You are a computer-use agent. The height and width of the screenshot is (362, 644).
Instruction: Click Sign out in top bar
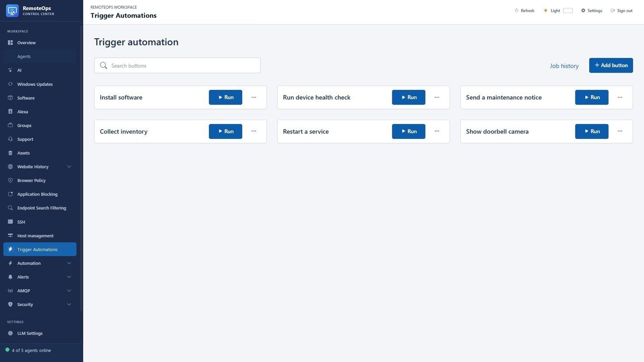(622, 10)
